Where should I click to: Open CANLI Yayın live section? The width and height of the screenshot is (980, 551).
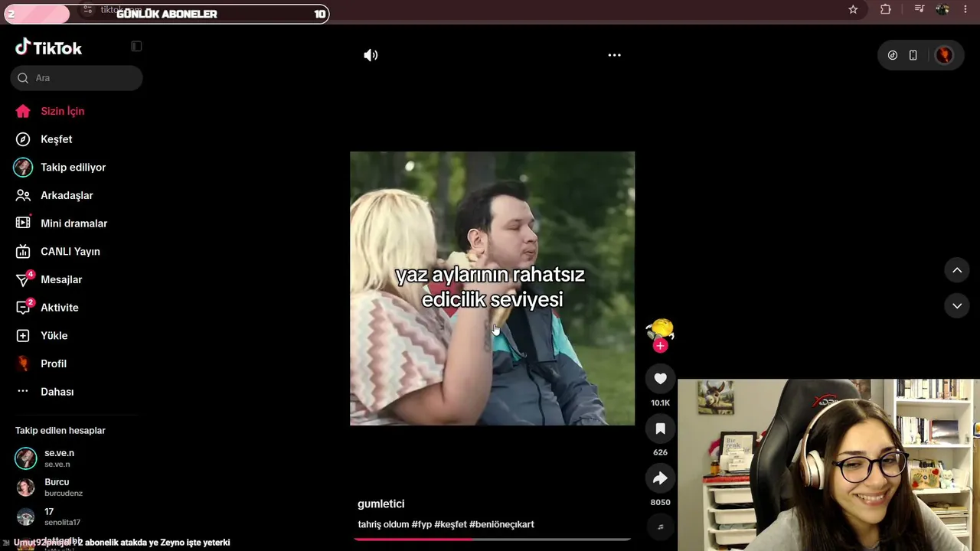[70, 252]
